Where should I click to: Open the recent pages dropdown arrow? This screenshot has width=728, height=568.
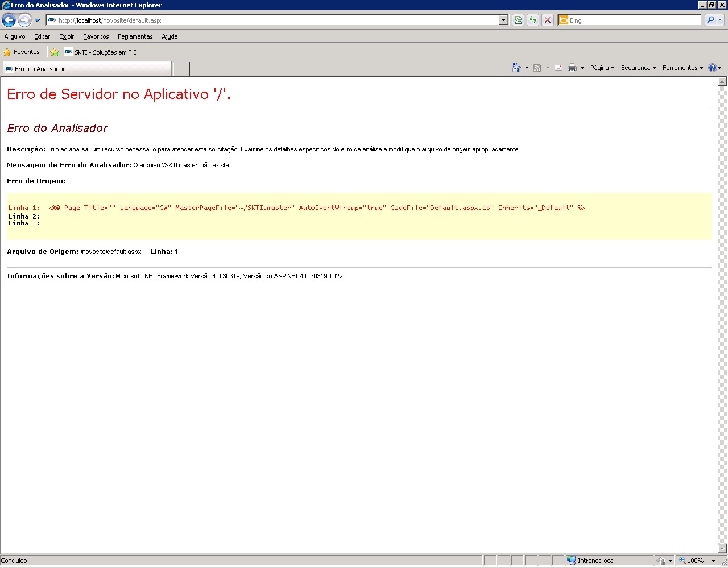(38, 20)
